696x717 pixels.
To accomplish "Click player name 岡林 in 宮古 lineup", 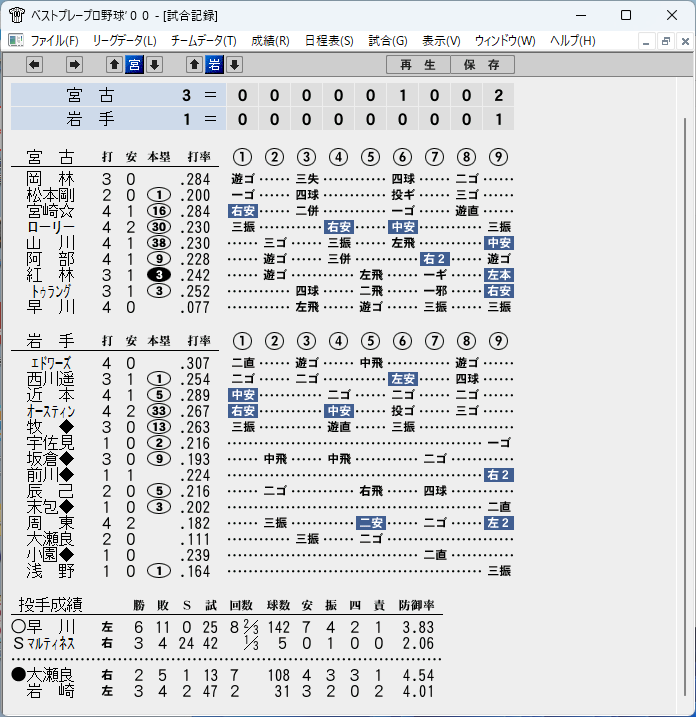I will click(x=50, y=179).
